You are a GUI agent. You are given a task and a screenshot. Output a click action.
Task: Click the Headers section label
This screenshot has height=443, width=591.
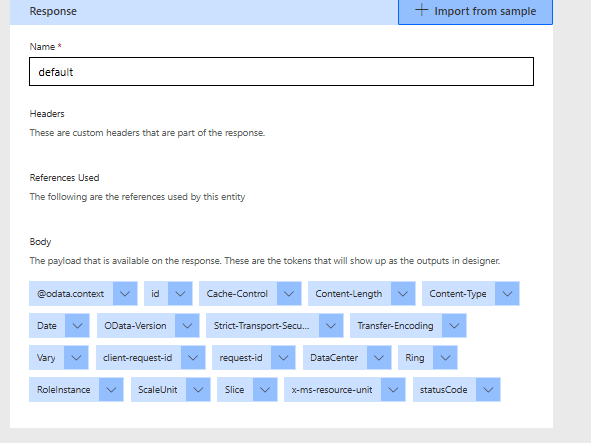[47, 114]
